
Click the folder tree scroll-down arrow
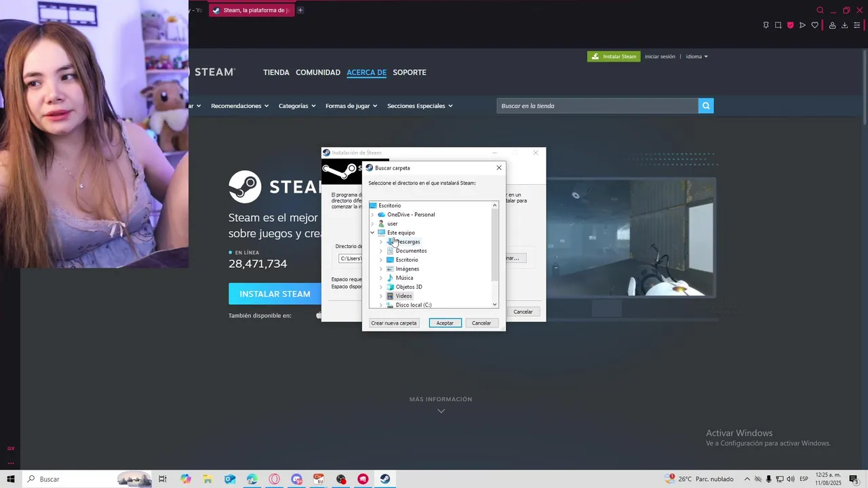[494, 304]
